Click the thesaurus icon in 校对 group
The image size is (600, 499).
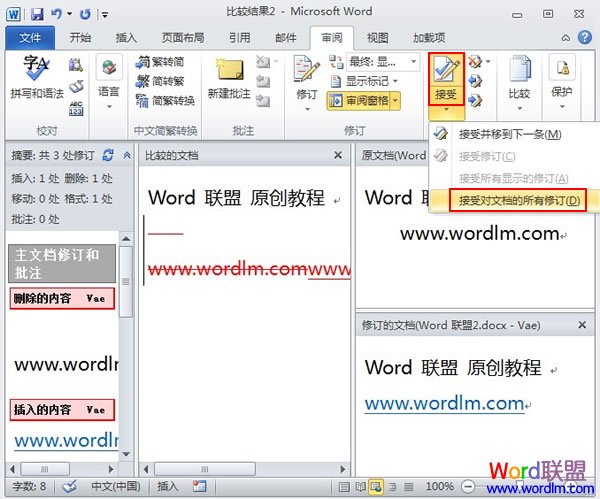coord(76,86)
